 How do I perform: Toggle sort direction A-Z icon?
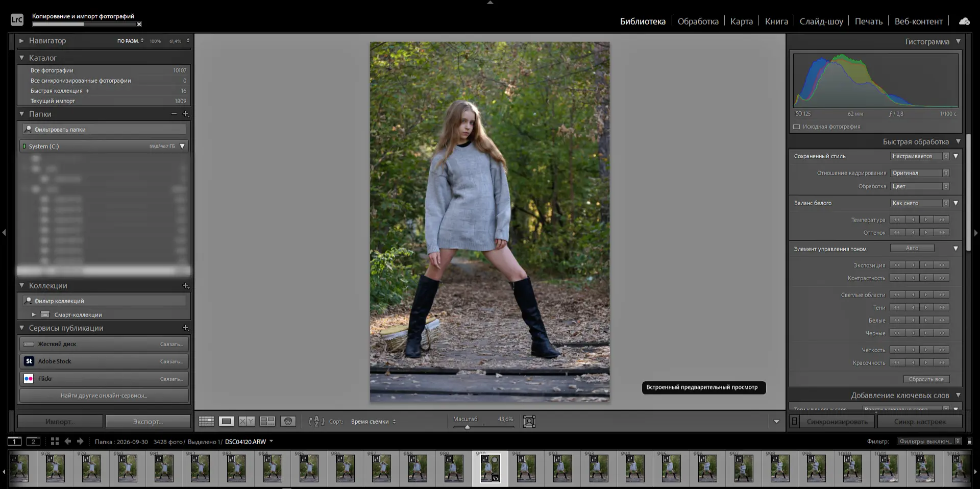pos(316,422)
